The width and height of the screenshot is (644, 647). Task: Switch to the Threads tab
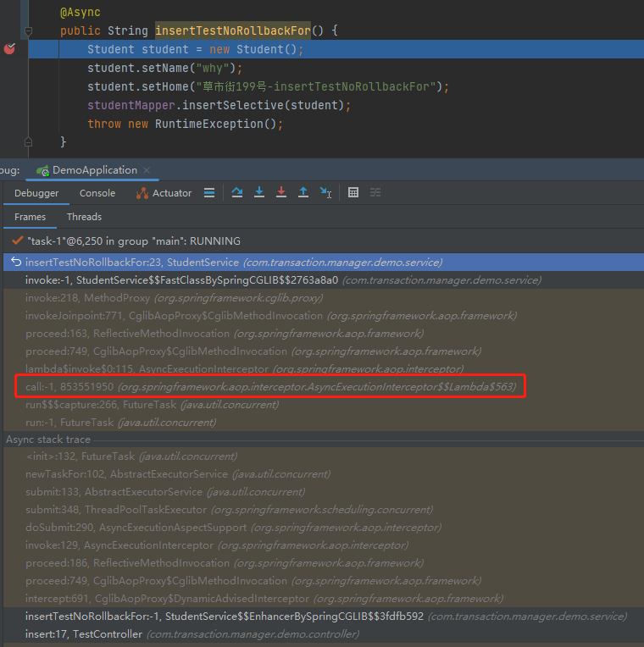pyautogui.click(x=84, y=217)
